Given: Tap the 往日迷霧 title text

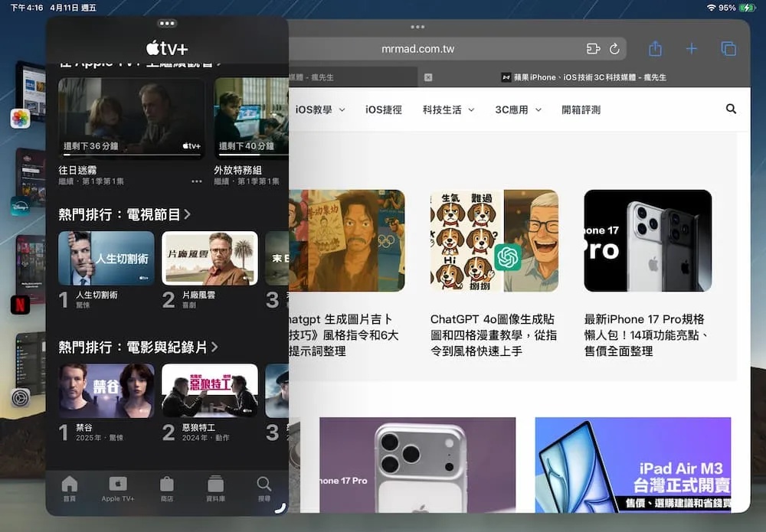Looking at the screenshot, I should [x=77, y=171].
